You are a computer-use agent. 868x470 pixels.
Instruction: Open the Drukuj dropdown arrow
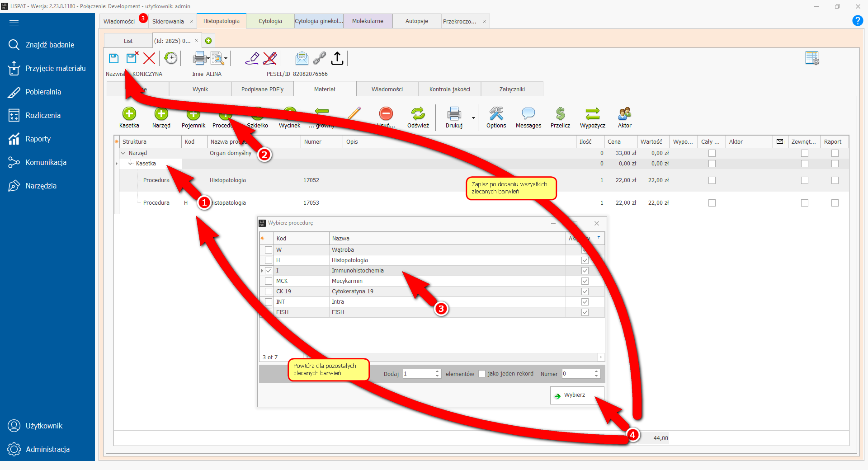click(x=473, y=118)
